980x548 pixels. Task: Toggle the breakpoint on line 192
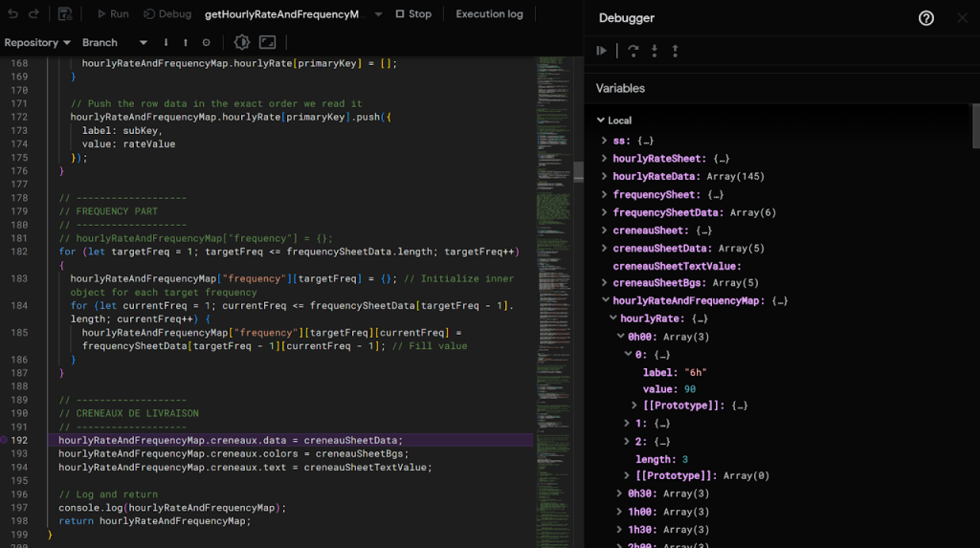[5, 440]
